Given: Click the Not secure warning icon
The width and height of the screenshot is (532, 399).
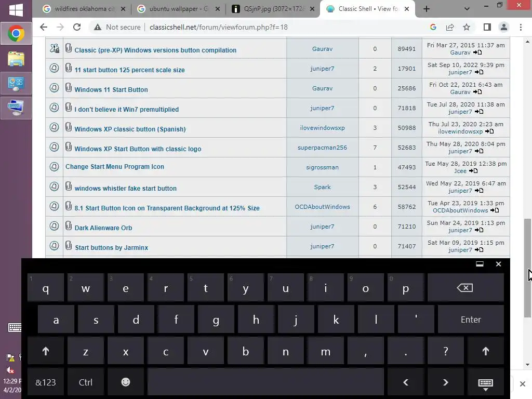Looking at the screenshot, I should (x=98, y=27).
